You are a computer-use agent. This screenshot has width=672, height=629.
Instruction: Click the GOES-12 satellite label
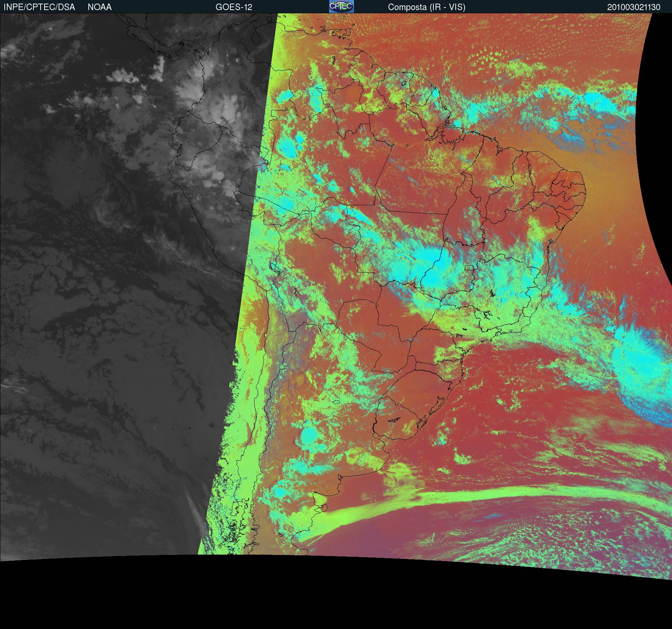[234, 7]
